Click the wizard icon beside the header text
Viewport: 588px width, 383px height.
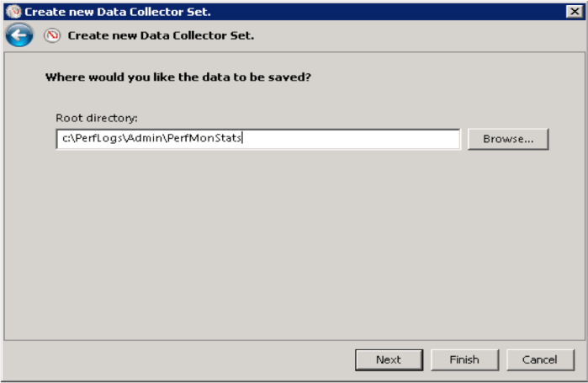(x=52, y=35)
